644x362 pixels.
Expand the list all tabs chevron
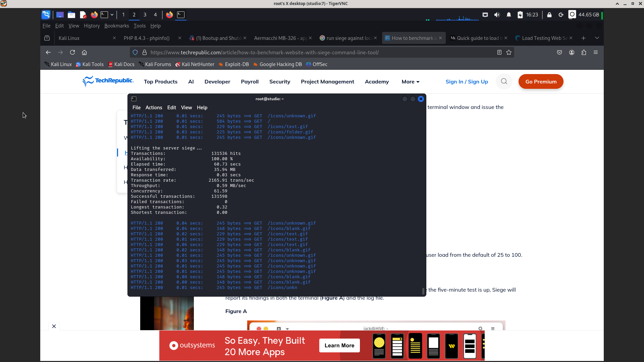click(x=597, y=38)
